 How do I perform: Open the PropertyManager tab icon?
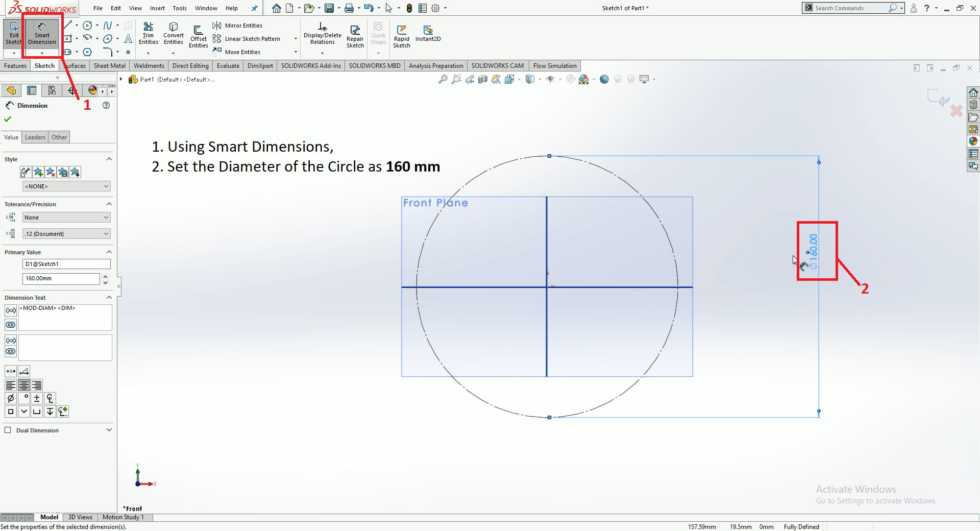[32, 90]
